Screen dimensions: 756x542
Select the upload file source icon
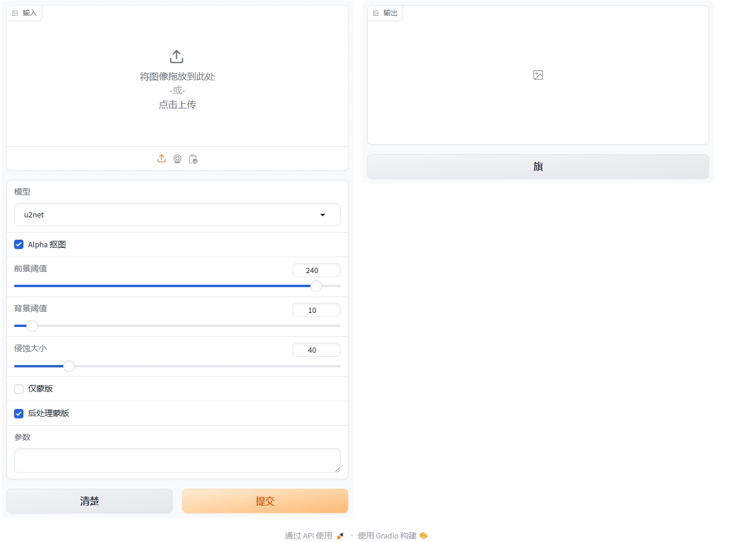162,159
